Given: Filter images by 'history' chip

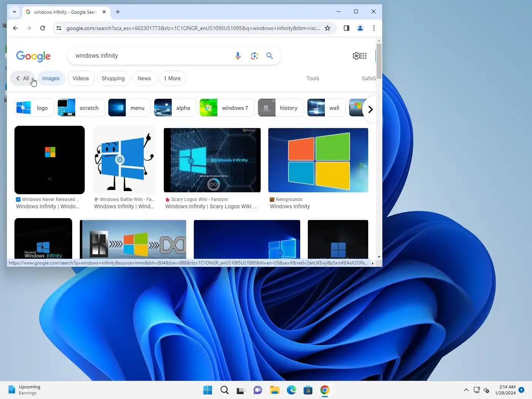Looking at the screenshot, I should 281,108.
